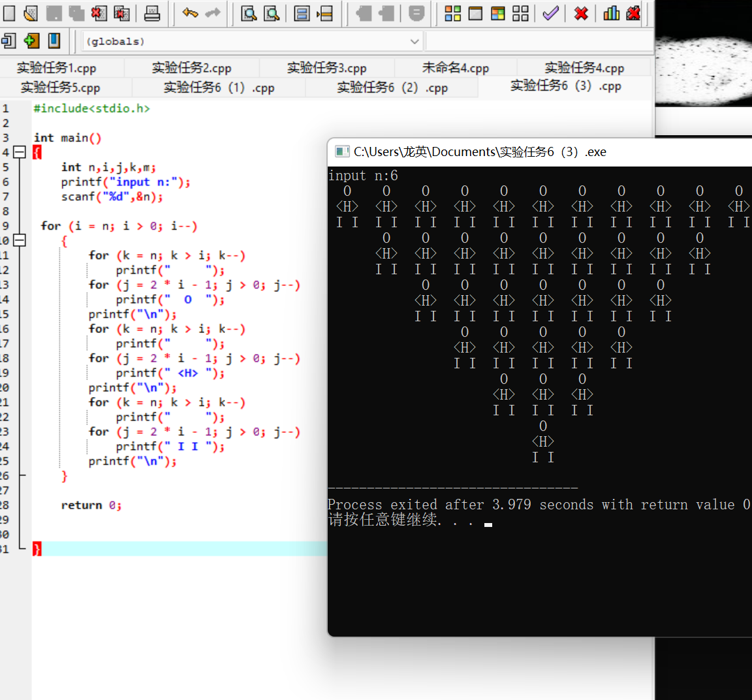Open profile analysis bar chart icon
Viewport: 752px width, 700px height.
pos(611,13)
